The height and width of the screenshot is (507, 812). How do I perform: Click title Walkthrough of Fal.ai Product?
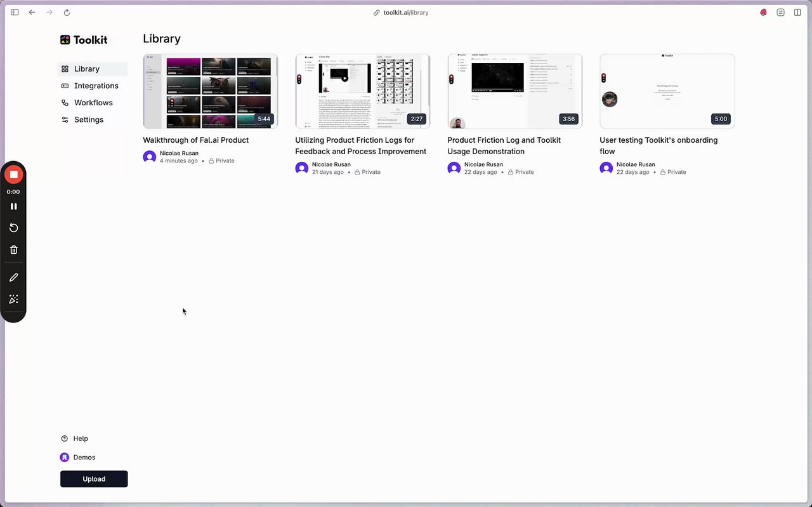[196, 140]
